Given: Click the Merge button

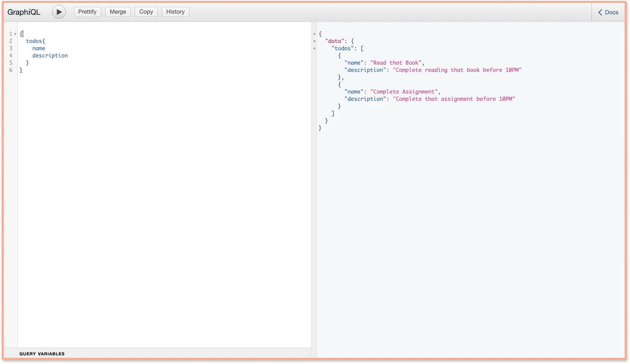Looking at the screenshot, I should pos(118,12).
